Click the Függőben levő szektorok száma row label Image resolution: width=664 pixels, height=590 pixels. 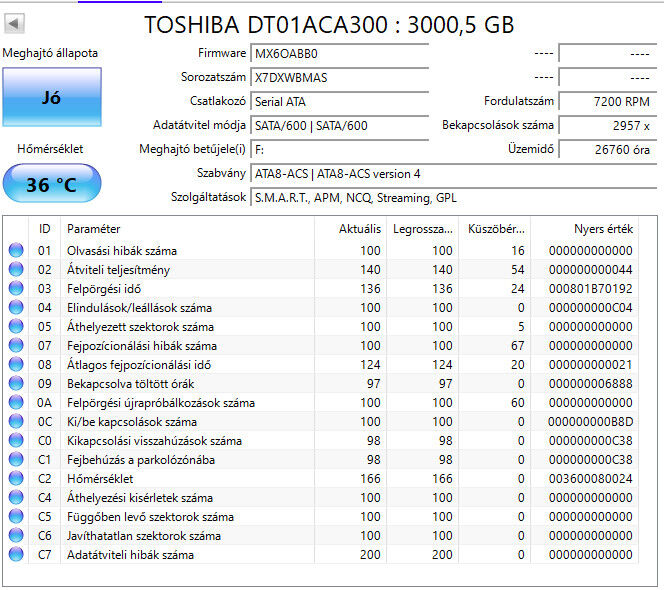(x=150, y=517)
